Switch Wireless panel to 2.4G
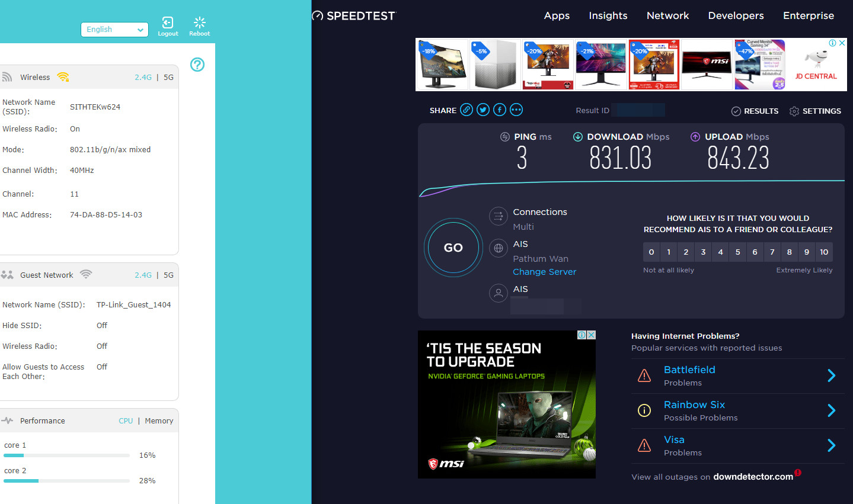Screen dimensions: 853x504 (143, 78)
